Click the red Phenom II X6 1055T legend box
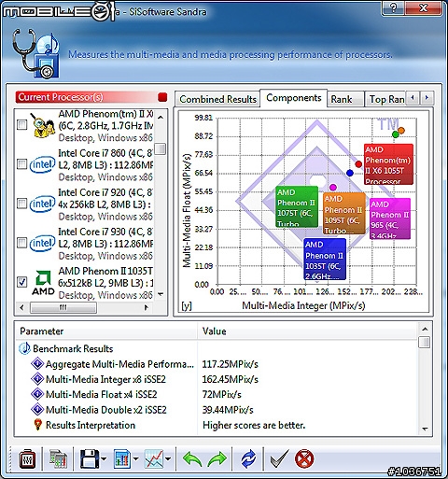The width and height of the screenshot is (448, 479). (x=388, y=164)
